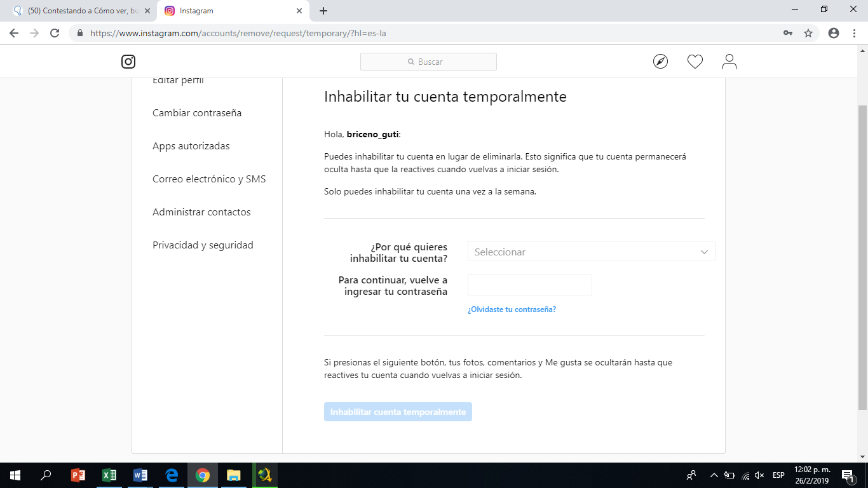Click the label ¿Por qué quieres inhabilitar tu cuenta?

pos(398,253)
